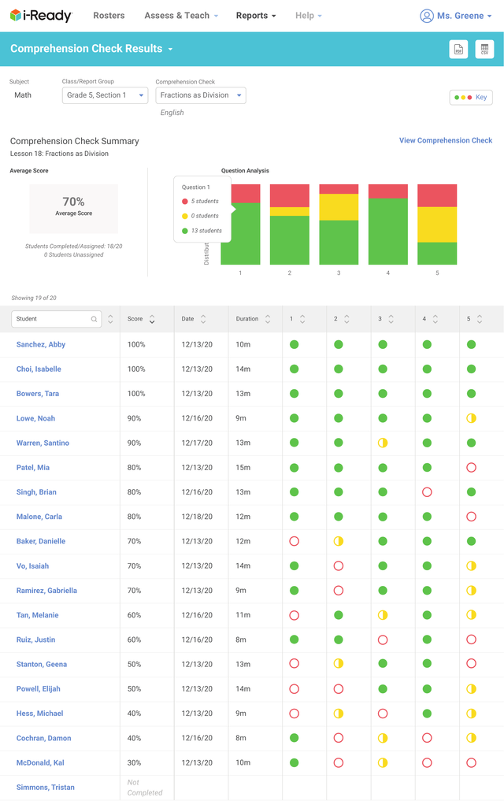Viewport: 504px width, 812px height.
Task: Click the red segment of question 1 bar
Action: point(246,193)
